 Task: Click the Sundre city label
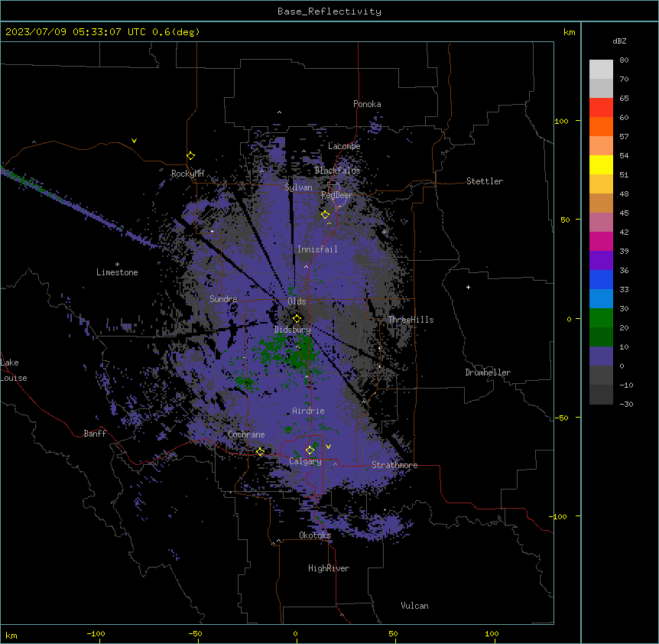(223, 299)
